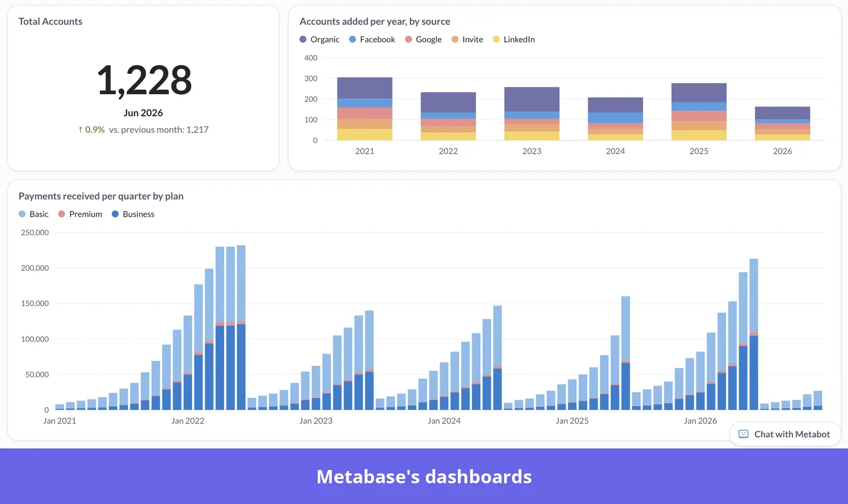This screenshot has height=504, width=848.
Task: Toggle the Business plan legend item
Action: click(133, 214)
